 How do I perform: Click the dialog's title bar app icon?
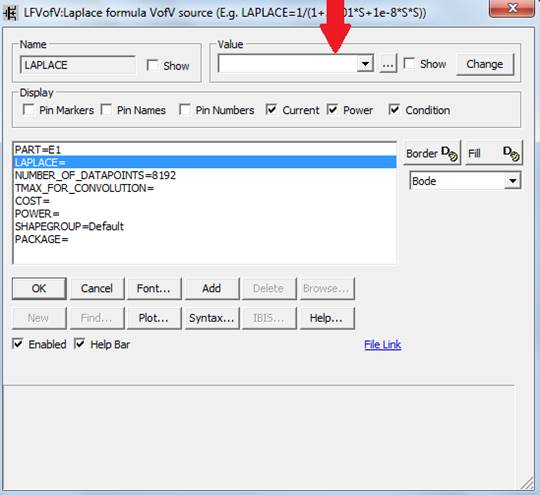(10, 13)
